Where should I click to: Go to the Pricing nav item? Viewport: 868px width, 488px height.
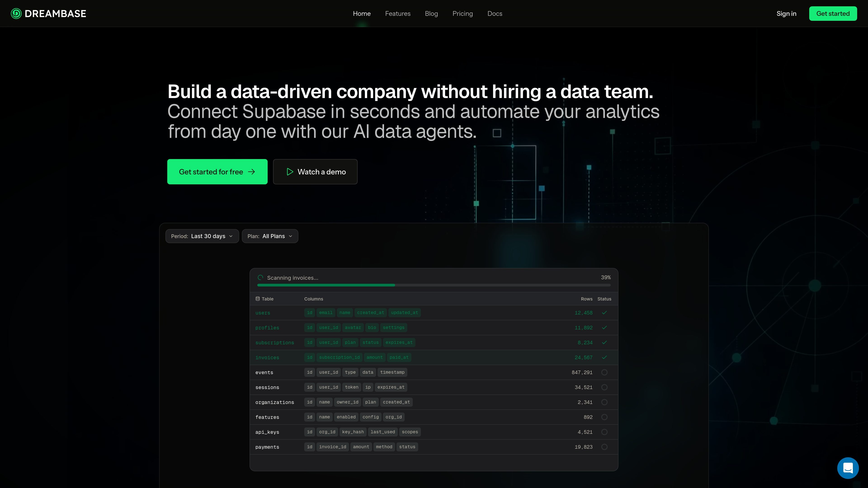462,14
